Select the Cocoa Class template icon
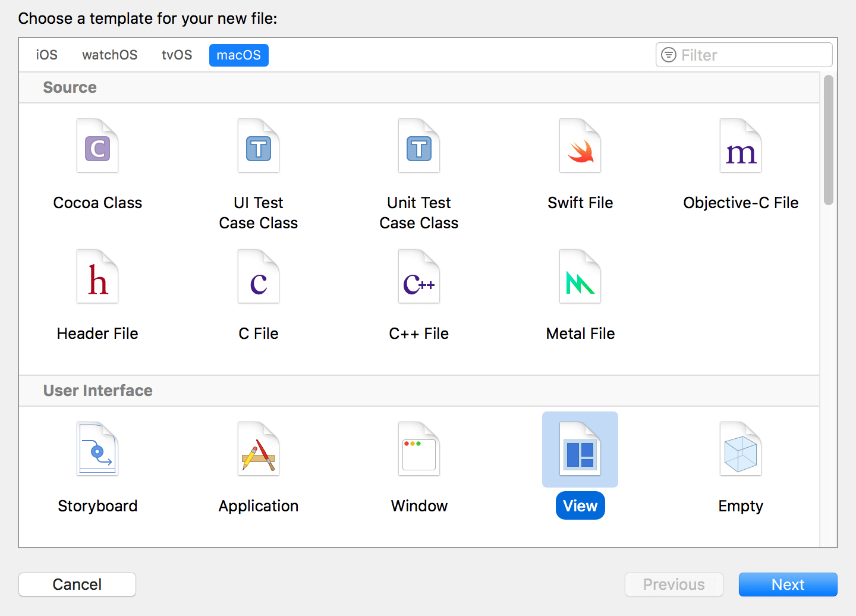The width and height of the screenshot is (856, 616). click(97, 146)
